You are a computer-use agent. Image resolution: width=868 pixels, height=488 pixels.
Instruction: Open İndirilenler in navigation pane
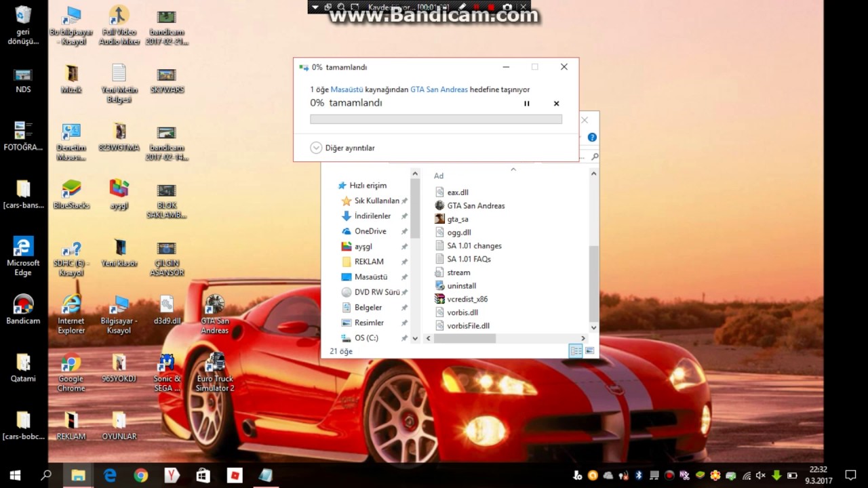(x=366, y=216)
